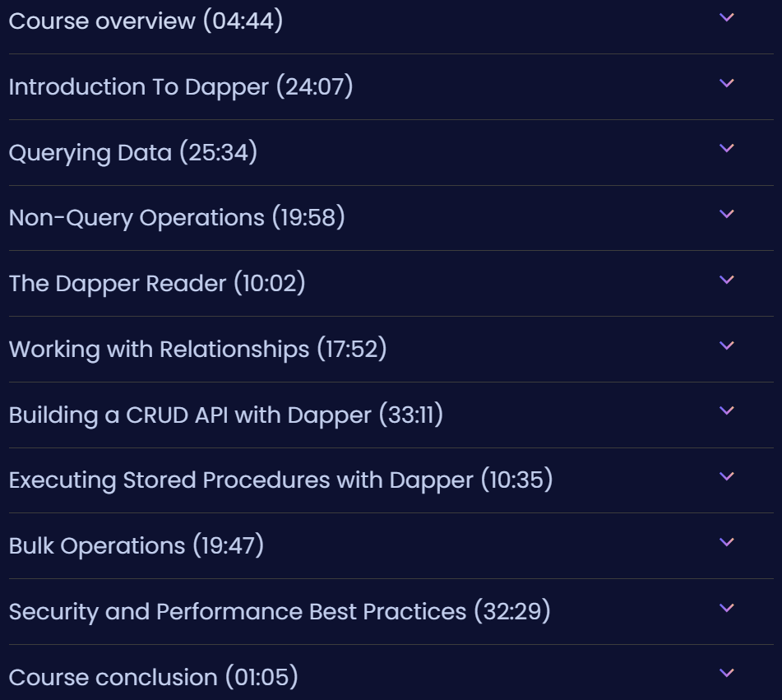Expand the Course overview chevron
782x700 pixels.
tap(727, 17)
